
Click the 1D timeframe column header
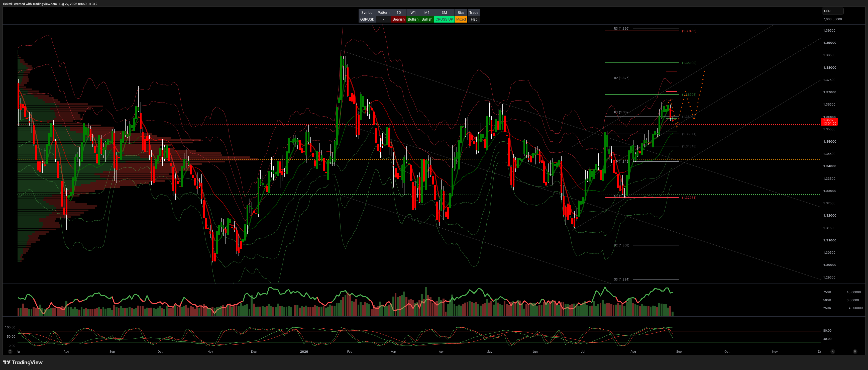pyautogui.click(x=399, y=13)
